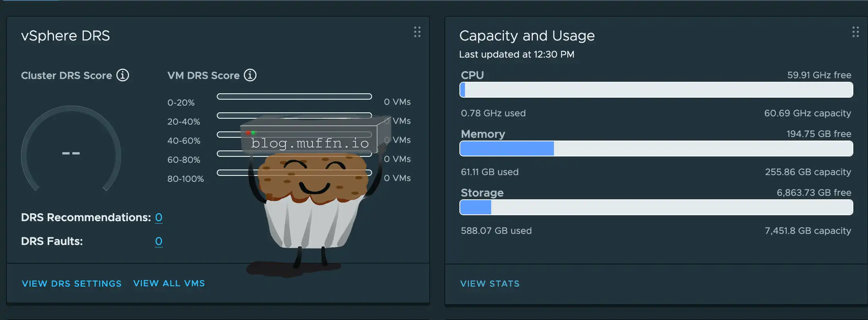868x320 pixels.
Task: Click the Cluster DRS Score info icon
Action: (122, 75)
